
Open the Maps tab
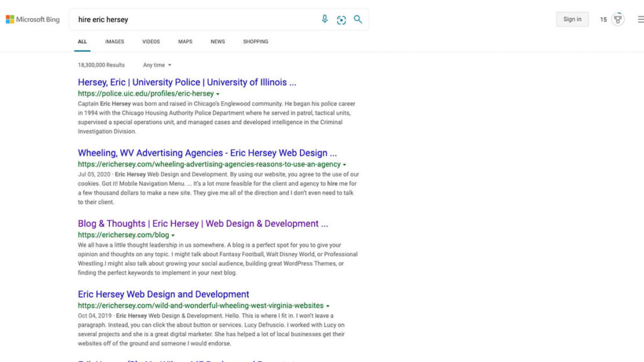pos(185,41)
